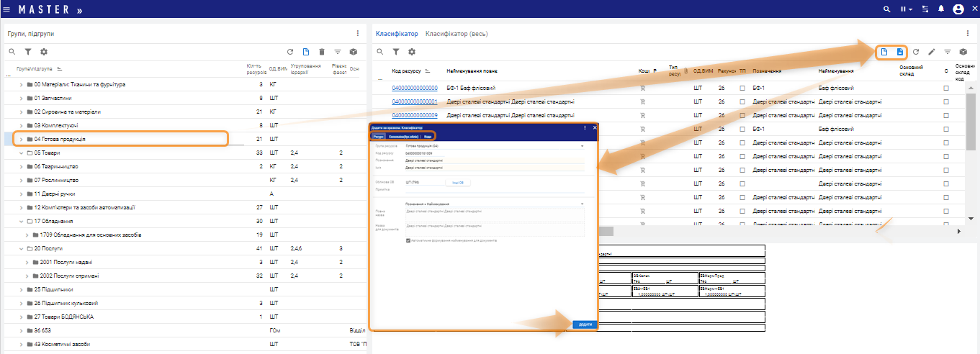
Task: Toggle automatic document name generation checkbox
Action: point(409,240)
